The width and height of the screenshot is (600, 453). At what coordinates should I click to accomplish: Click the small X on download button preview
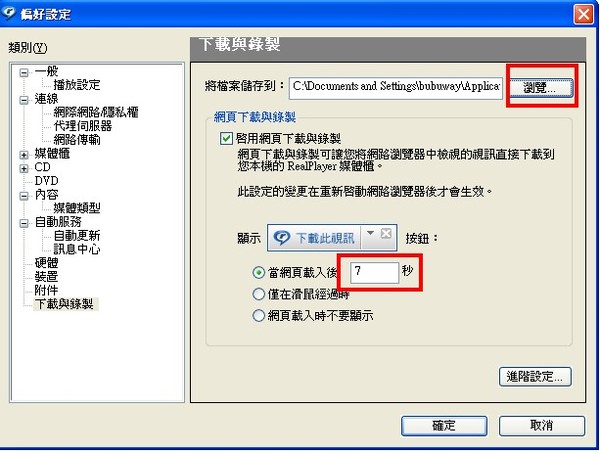tap(386, 233)
